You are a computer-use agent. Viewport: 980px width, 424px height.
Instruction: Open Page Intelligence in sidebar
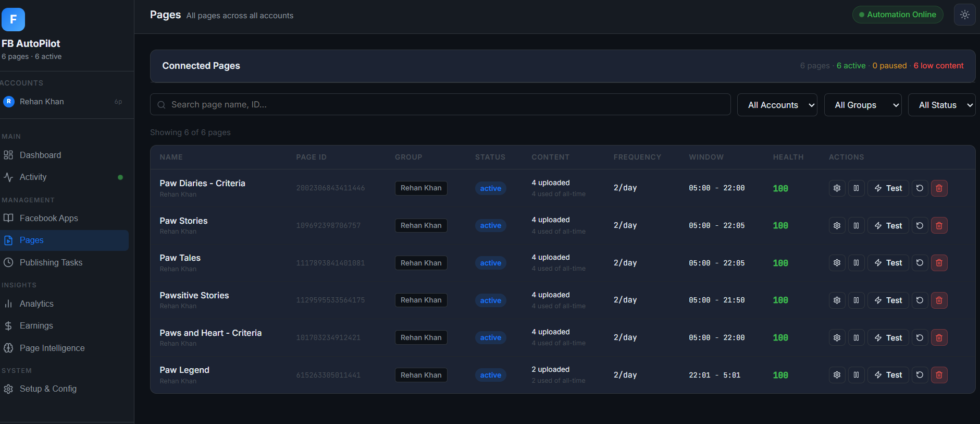[x=64, y=348]
